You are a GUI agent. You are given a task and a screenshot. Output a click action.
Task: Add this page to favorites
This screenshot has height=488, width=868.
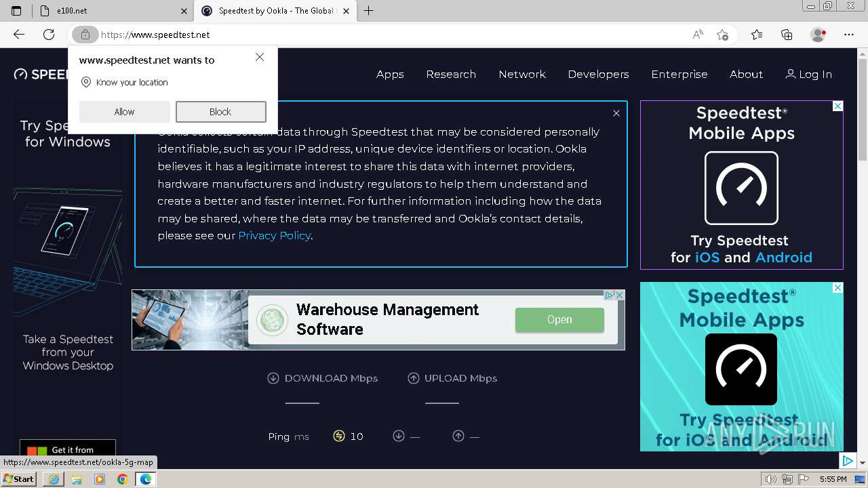point(723,35)
